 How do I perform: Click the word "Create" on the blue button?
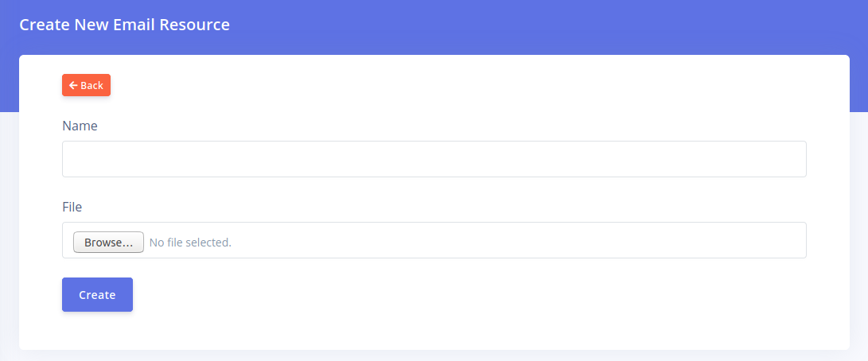coord(97,295)
